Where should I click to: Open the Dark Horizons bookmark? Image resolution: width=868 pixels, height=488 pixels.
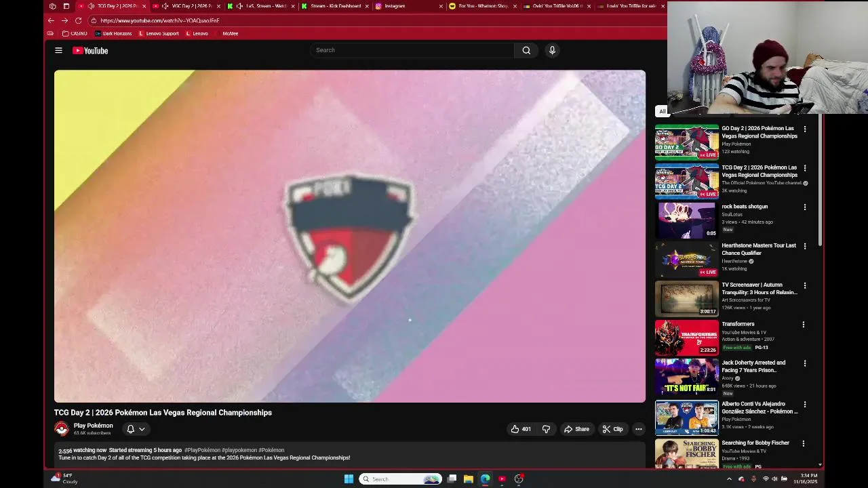click(x=113, y=33)
